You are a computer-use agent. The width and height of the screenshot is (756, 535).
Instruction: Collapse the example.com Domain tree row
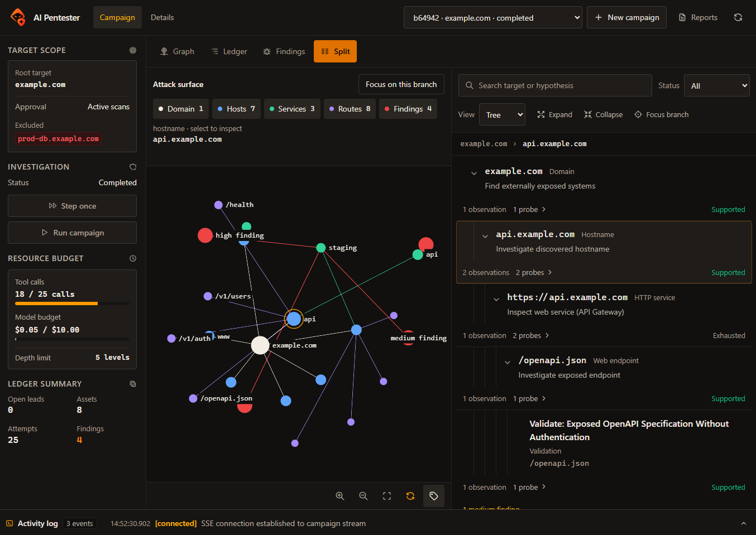coord(474,173)
